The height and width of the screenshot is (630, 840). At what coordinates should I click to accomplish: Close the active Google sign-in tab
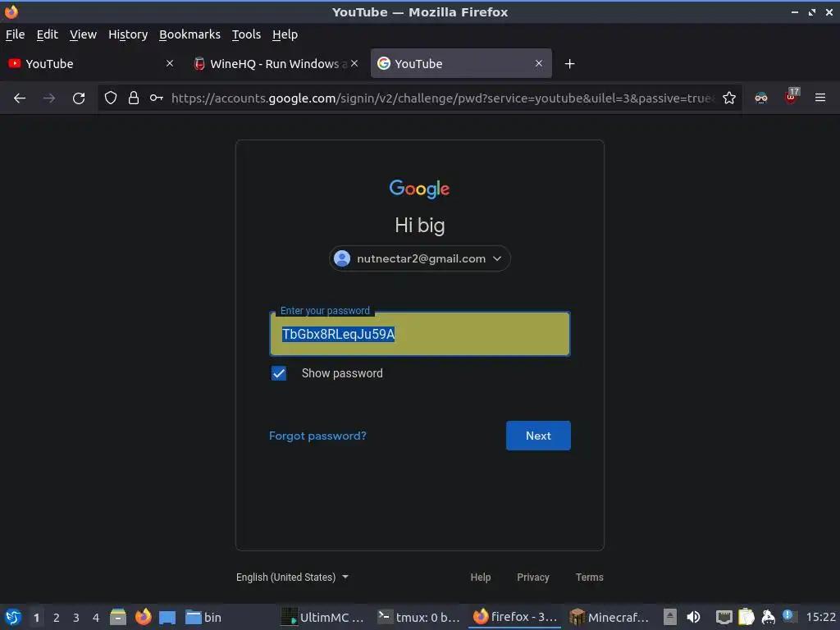click(x=539, y=63)
